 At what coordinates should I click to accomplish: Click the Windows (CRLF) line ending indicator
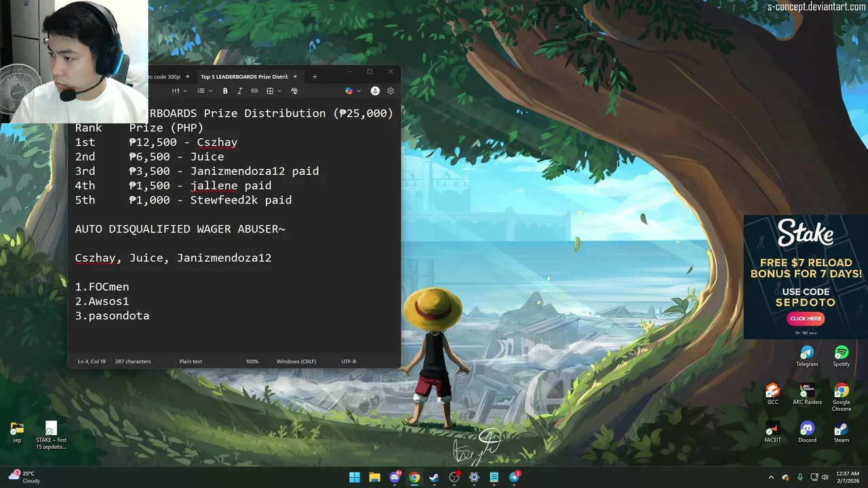[x=296, y=361]
